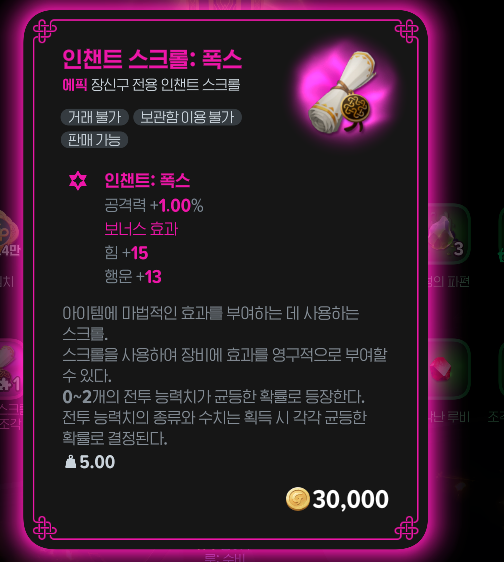Click the title 인챈트 스크롤: 폭스

[152, 59]
